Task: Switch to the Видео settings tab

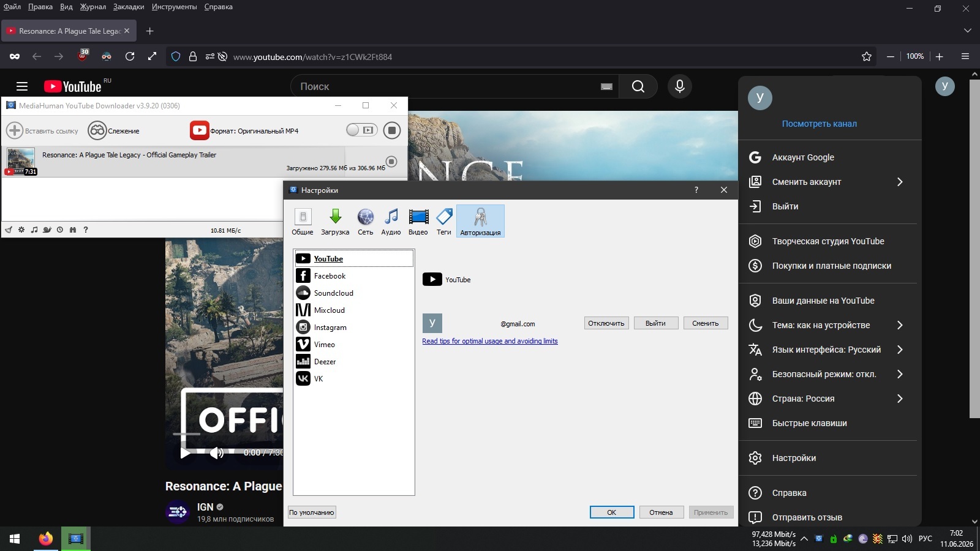Action: (418, 221)
